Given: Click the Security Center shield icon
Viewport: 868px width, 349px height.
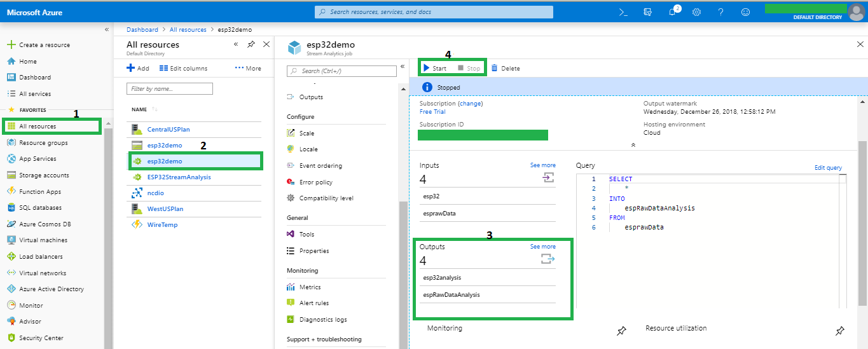Looking at the screenshot, I should [x=11, y=338].
